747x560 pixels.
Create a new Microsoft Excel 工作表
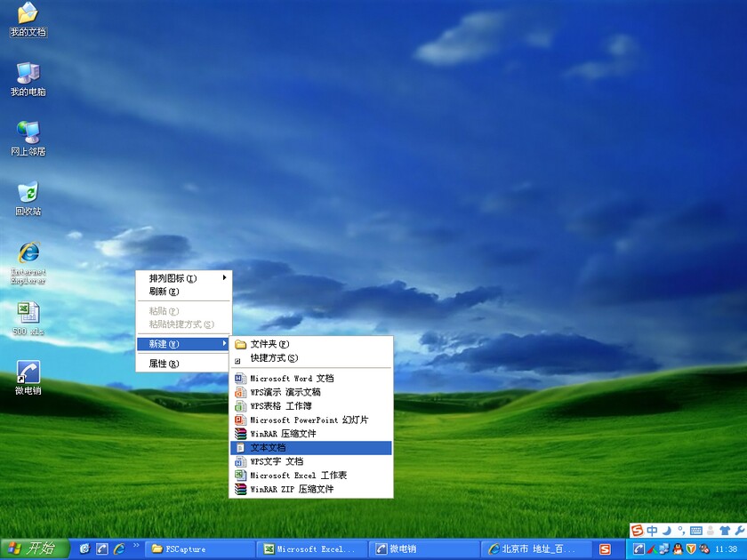click(311, 476)
